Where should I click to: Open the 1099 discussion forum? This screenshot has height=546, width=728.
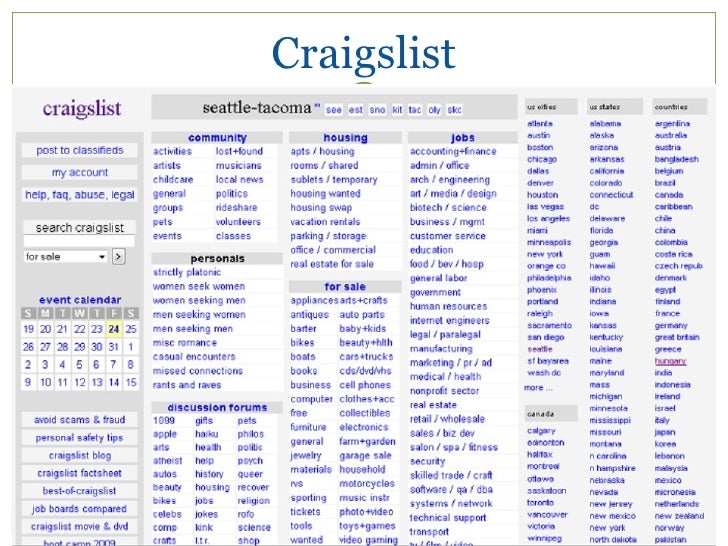[x=164, y=421]
